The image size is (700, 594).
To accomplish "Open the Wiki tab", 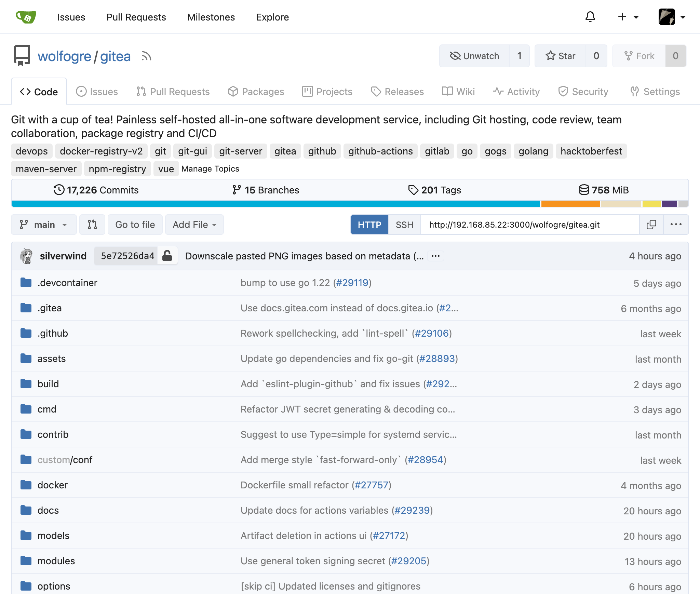I will 458,92.
